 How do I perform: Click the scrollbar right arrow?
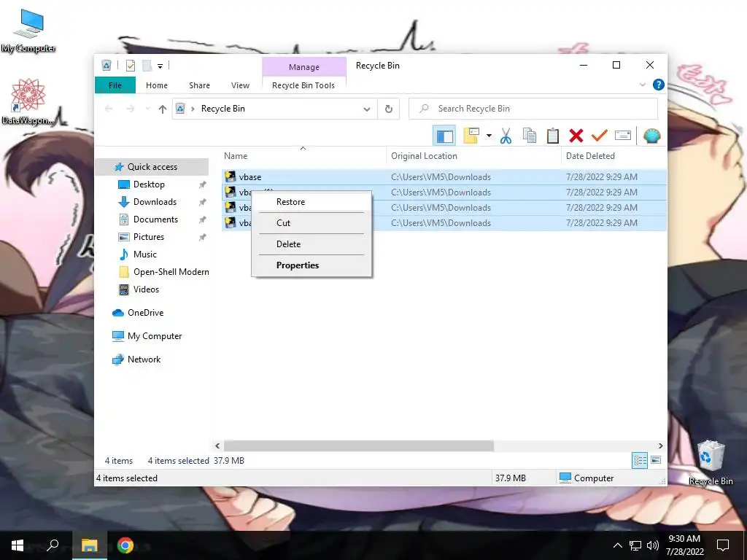pyautogui.click(x=661, y=446)
